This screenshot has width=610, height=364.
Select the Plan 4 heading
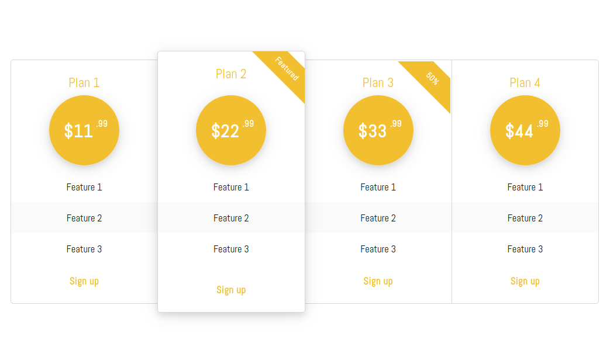[x=525, y=83]
